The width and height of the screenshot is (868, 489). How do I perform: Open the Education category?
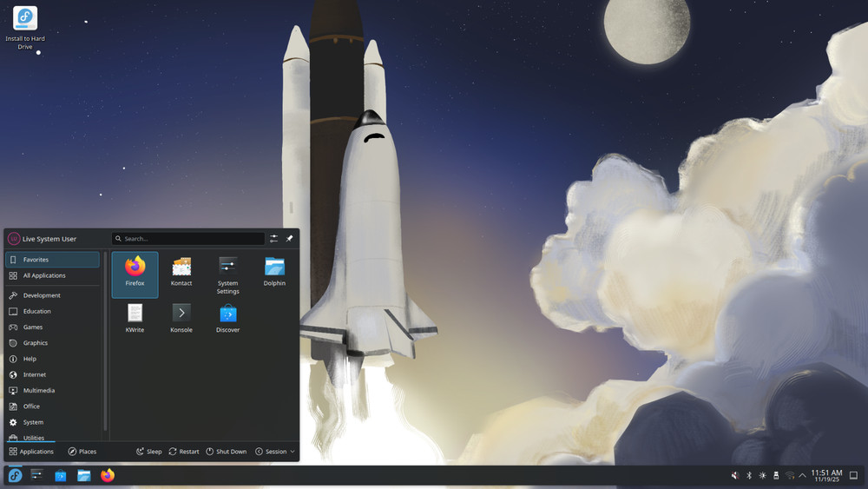(x=53, y=311)
